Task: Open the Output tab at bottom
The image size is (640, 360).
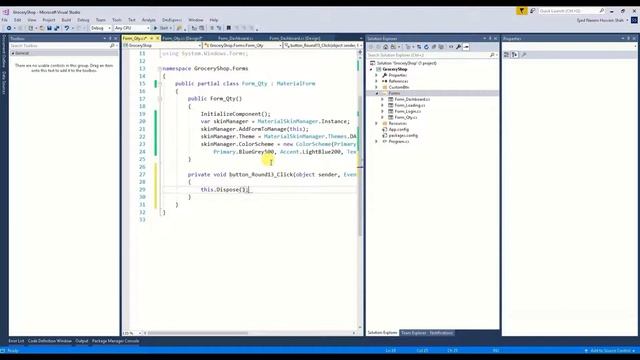Action: pyautogui.click(x=82, y=341)
